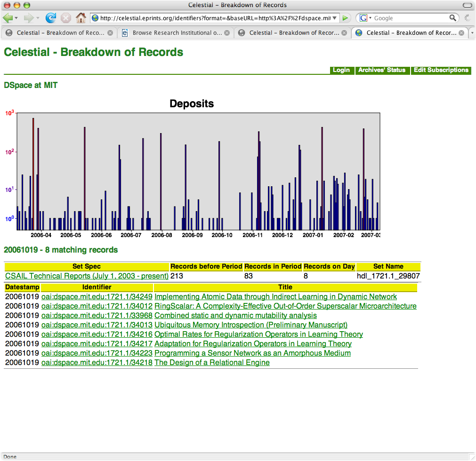This screenshot has width=476, height=461.
Task: Close the third Celestial tab
Action: coord(344,33)
